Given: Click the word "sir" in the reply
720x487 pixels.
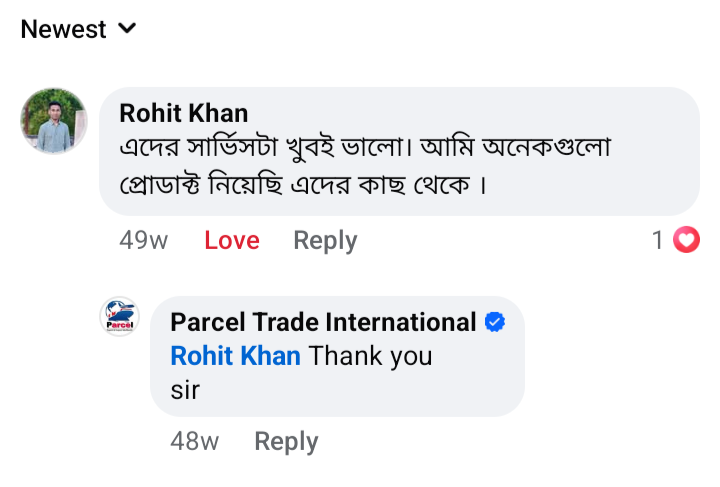Looking at the screenshot, I should pyautogui.click(x=185, y=390).
